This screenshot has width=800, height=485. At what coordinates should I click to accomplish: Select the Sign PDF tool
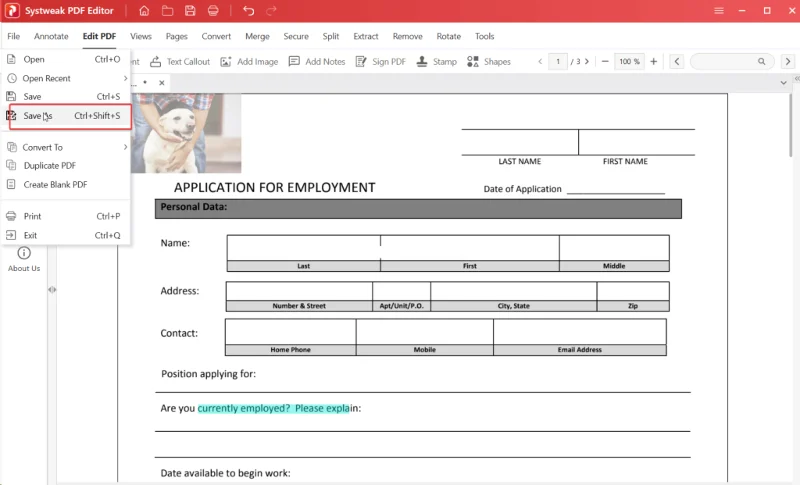(381, 62)
